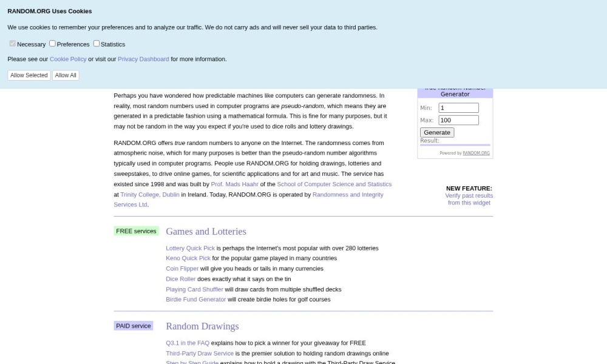
Task: Open Keno Quick Pick
Action: [x=188, y=258]
